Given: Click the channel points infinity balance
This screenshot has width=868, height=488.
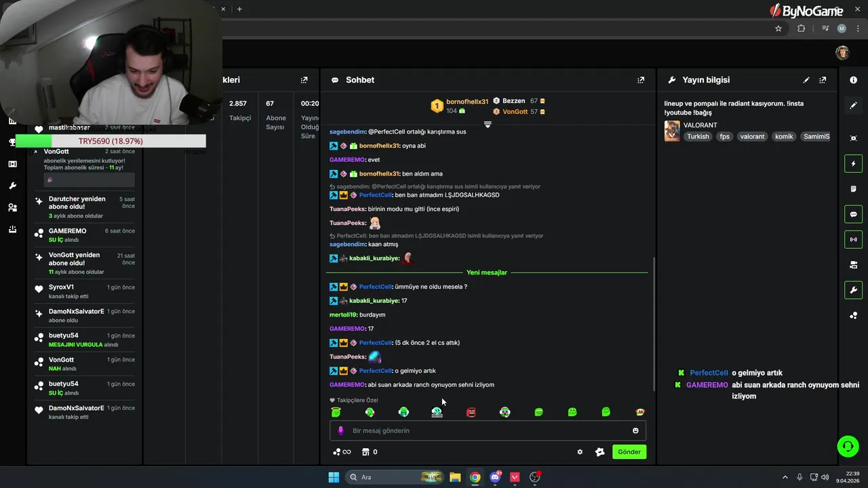Looking at the screenshot, I should tap(342, 452).
